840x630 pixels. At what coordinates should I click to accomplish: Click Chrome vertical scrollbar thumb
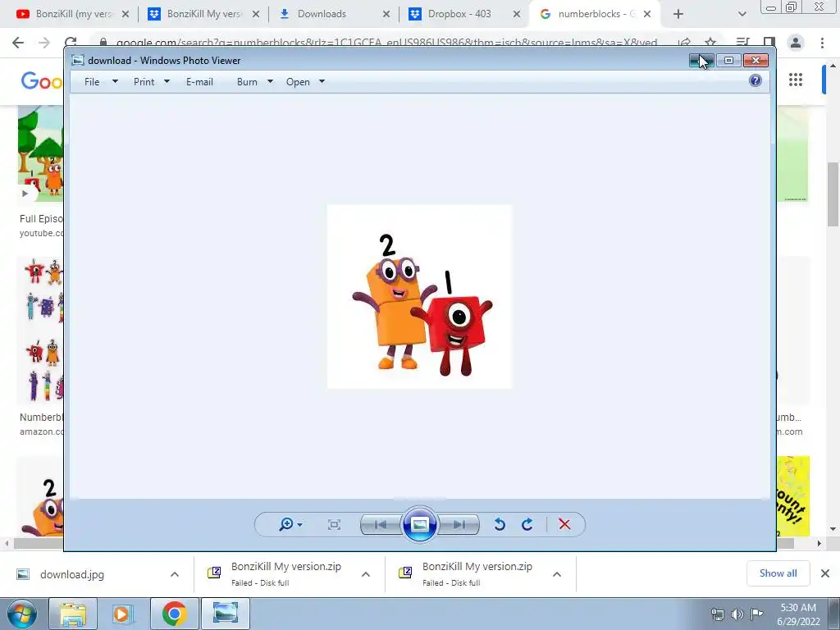(833, 194)
